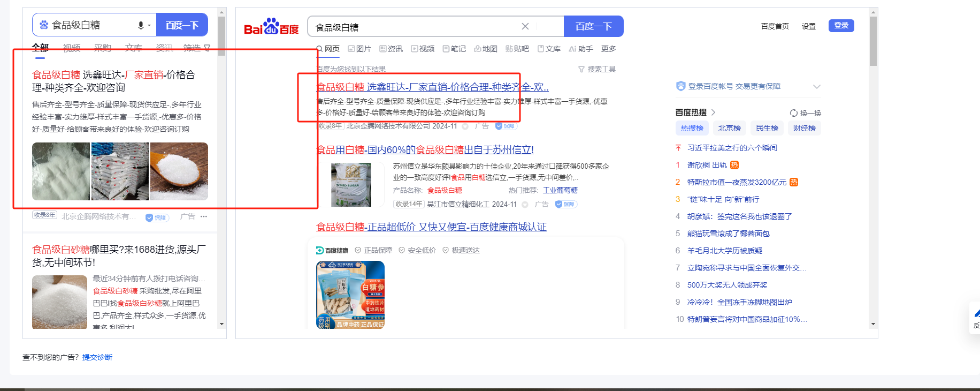Select the 网页 tab in PC preview
Viewport: 980px width, 391px height.
[x=328, y=49]
